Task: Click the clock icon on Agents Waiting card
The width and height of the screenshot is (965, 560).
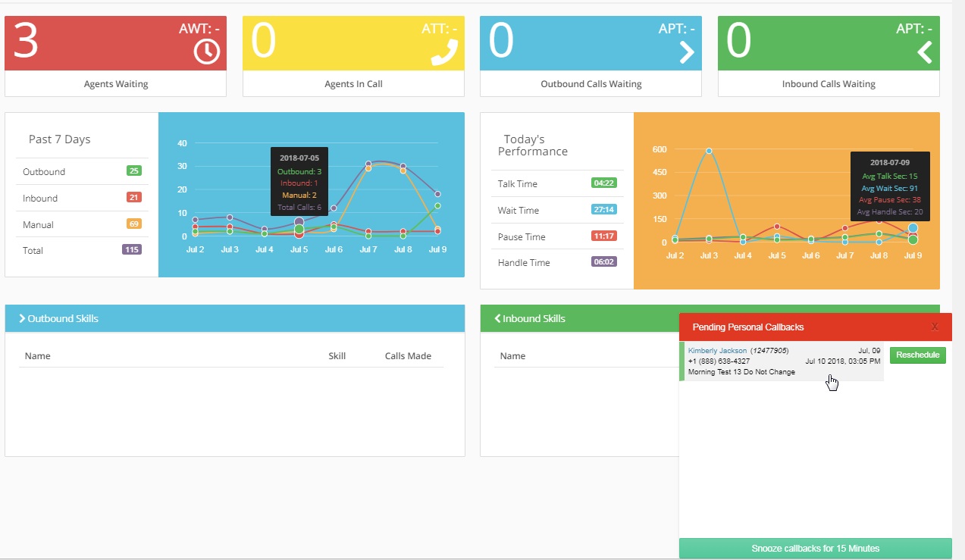Action: [207, 52]
